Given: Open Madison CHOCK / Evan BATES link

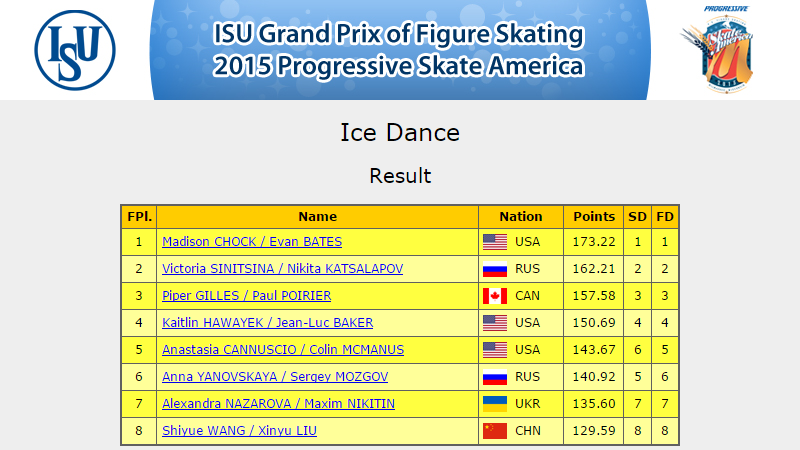Looking at the screenshot, I should point(252,242).
